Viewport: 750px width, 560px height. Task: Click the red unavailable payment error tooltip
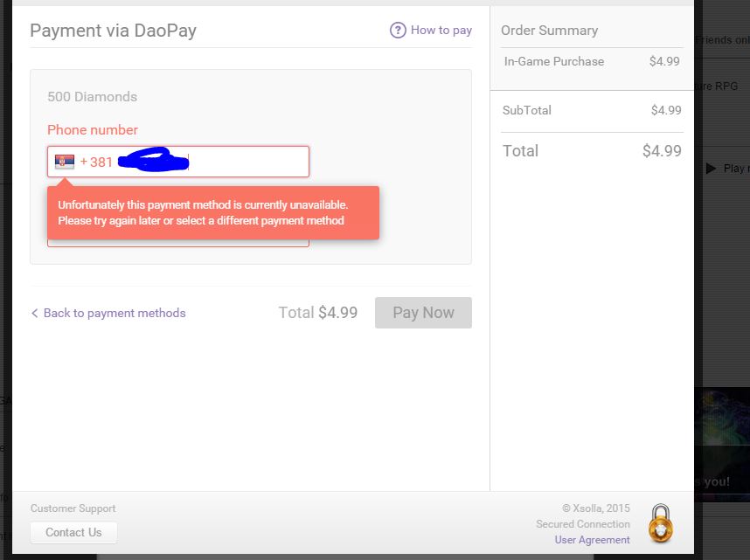[x=213, y=212]
